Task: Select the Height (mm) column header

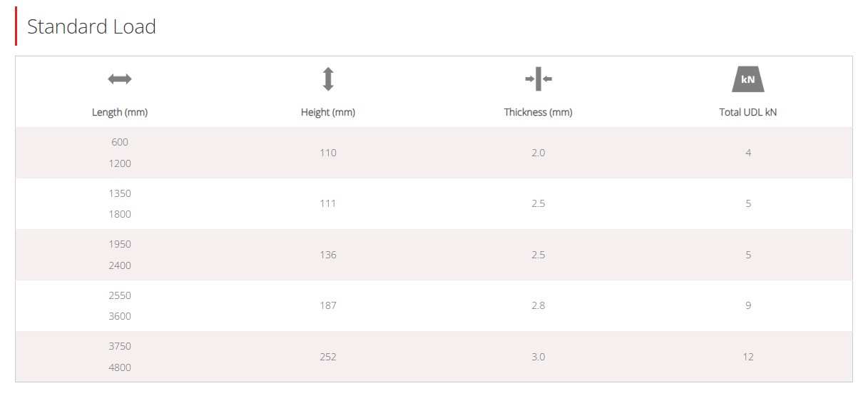Action: (x=328, y=113)
